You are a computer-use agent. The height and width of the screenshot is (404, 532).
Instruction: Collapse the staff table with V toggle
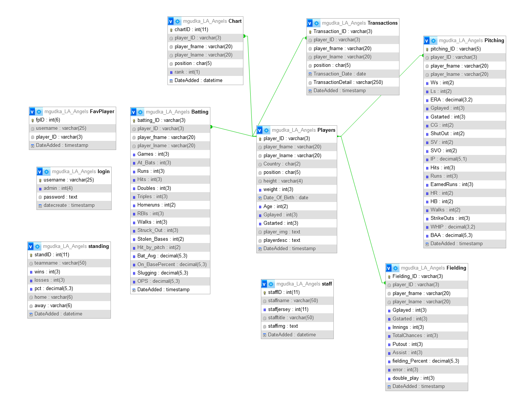pyautogui.click(x=264, y=284)
